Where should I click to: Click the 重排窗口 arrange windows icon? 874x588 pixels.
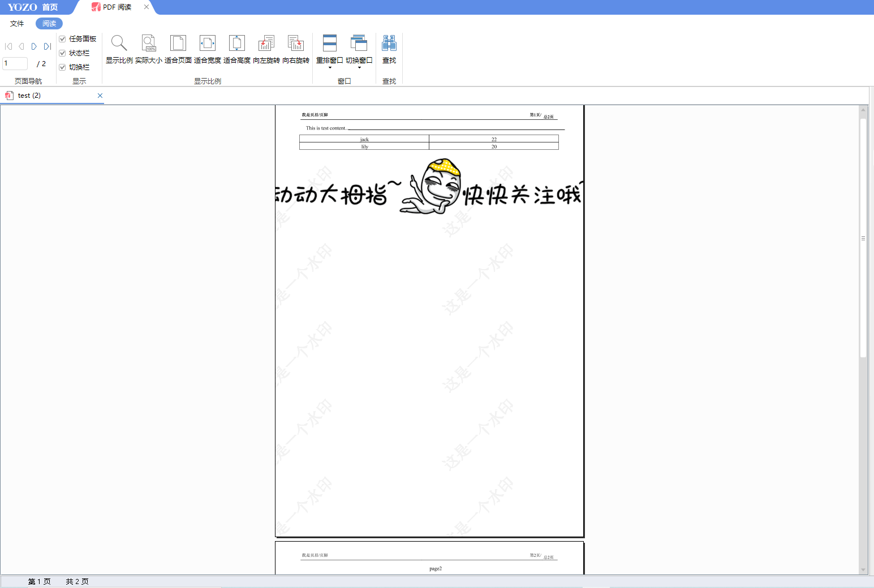tap(330, 43)
